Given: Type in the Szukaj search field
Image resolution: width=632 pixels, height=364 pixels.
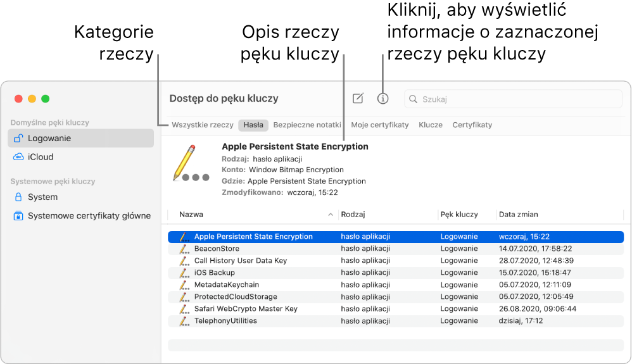Looking at the screenshot, I should point(519,99).
